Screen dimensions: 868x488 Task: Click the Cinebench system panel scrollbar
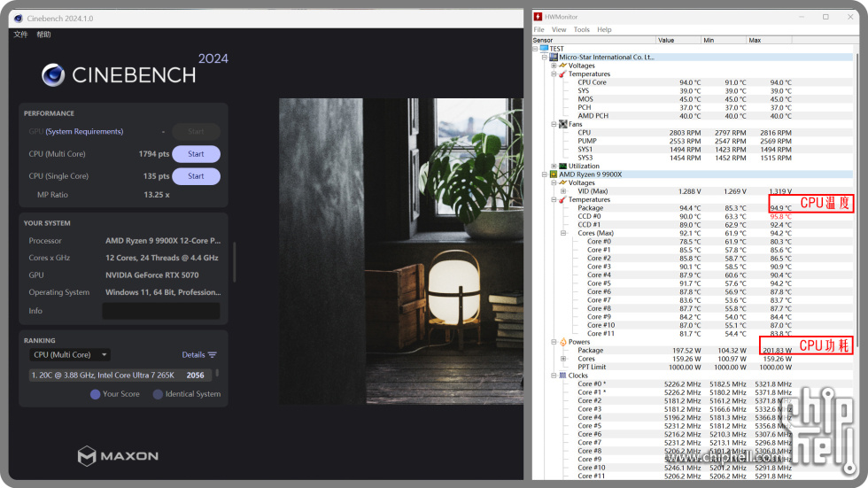click(235, 262)
